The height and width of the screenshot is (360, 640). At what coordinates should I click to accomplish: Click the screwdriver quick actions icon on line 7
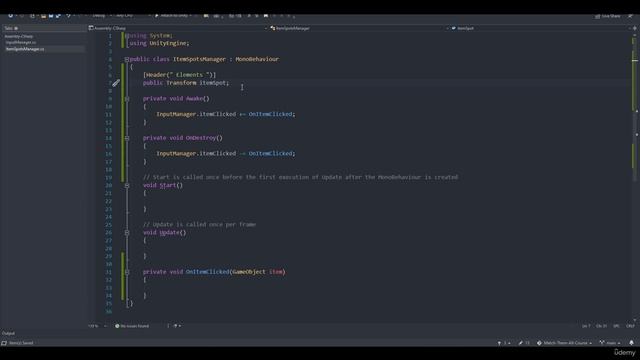116,83
